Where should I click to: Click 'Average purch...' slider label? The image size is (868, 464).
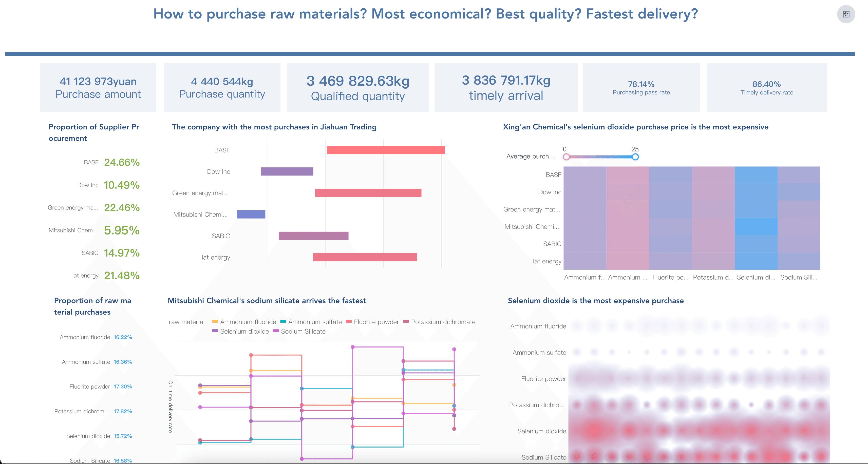click(530, 156)
